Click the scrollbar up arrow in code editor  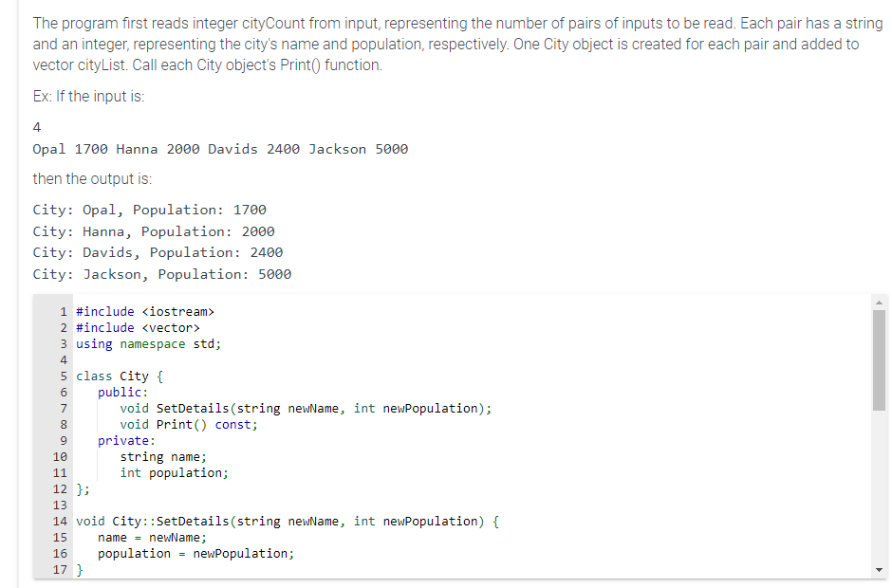click(x=879, y=303)
